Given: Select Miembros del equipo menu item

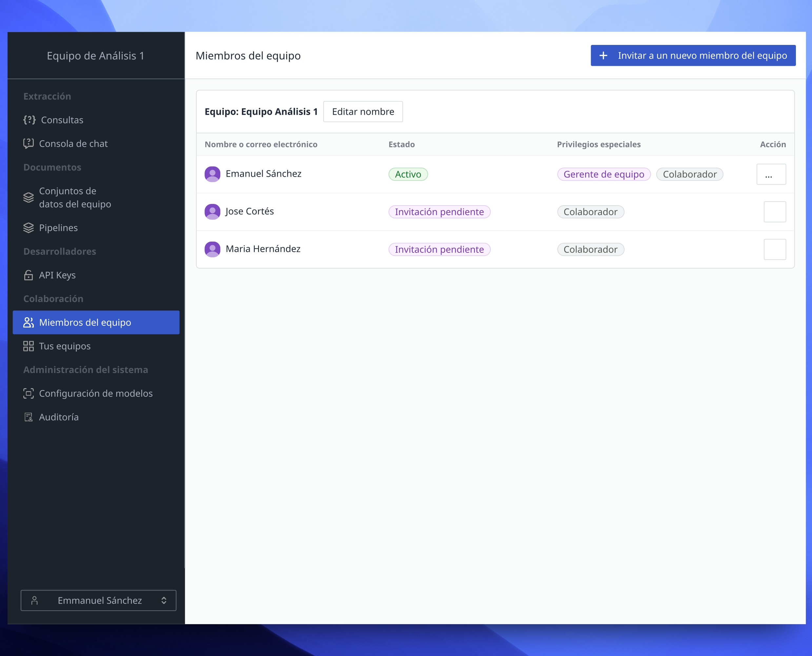Looking at the screenshot, I should 96,322.
